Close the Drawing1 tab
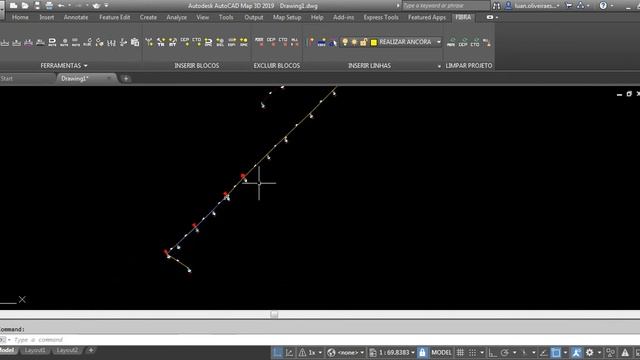640x360 pixels. pyautogui.click(x=109, y=78)
